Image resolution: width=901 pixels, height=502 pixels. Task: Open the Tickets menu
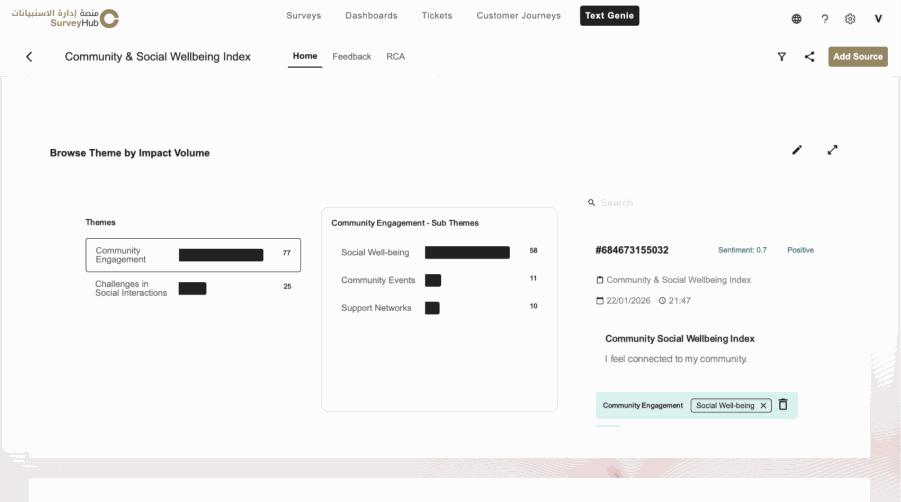point(437,16)
